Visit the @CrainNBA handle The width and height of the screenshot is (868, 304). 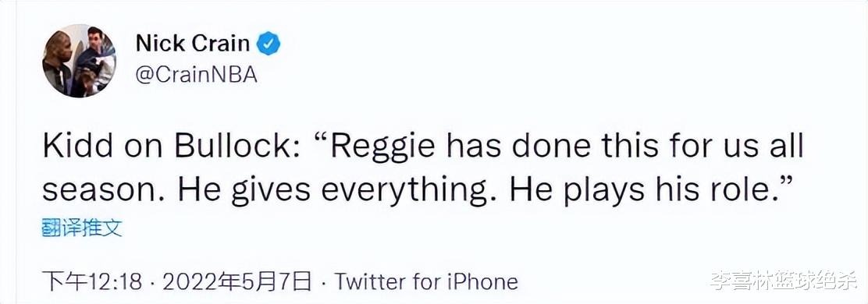coord(197,75)
